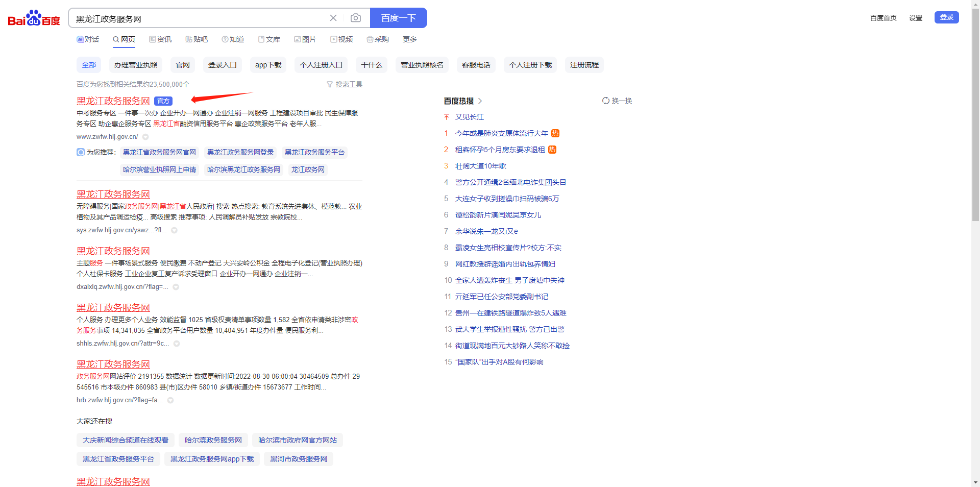Open 设置 menu

tap(916, 18)
